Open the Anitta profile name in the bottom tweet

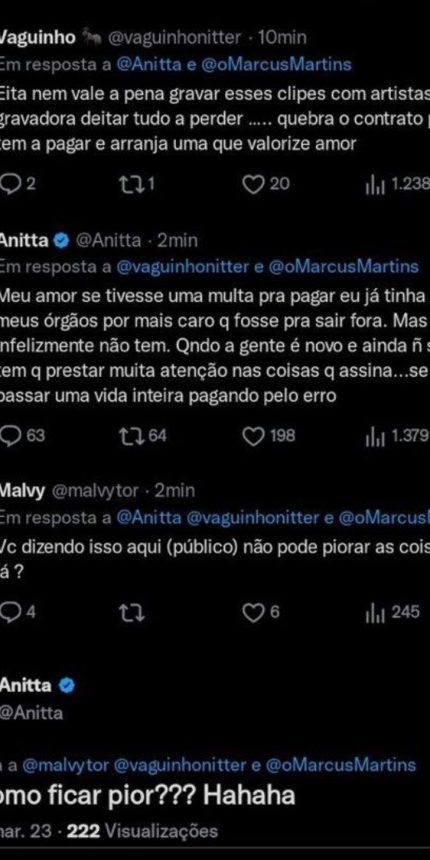point(26,685)
